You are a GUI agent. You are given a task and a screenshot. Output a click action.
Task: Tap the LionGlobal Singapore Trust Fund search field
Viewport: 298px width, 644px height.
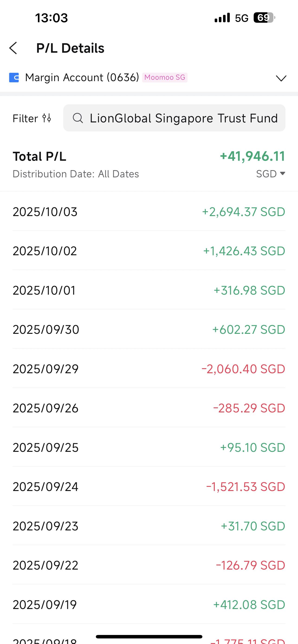pyautogui.click(x=174, y=118)
